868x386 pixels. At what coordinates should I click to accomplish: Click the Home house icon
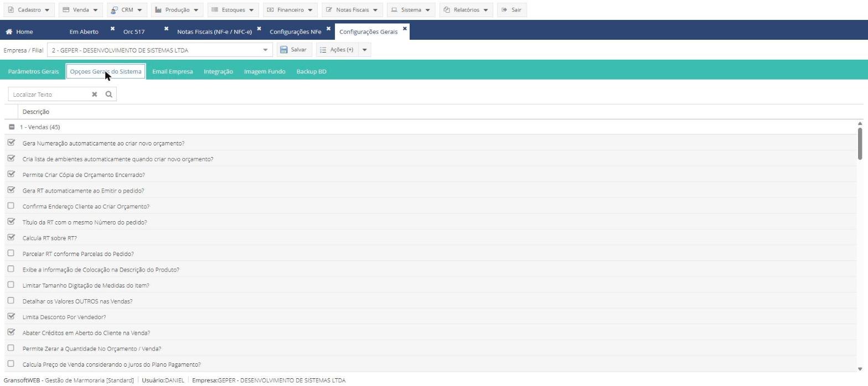[9, 32]
